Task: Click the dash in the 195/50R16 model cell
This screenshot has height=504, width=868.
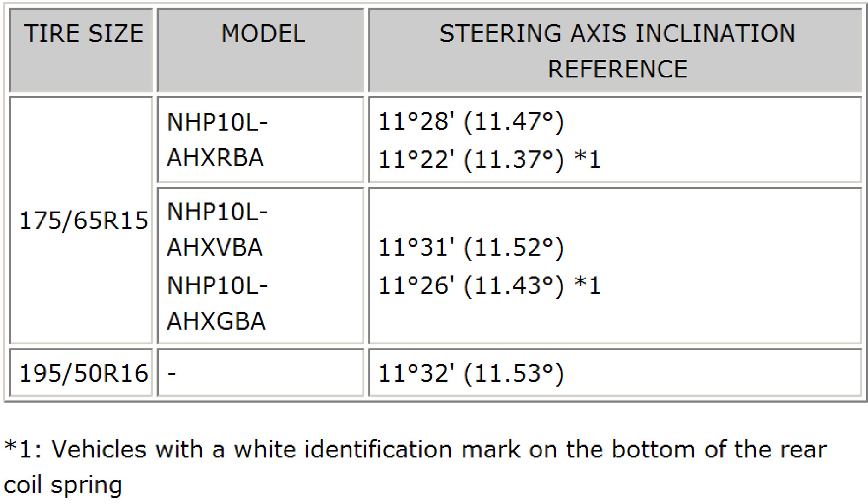Action: 172,374
